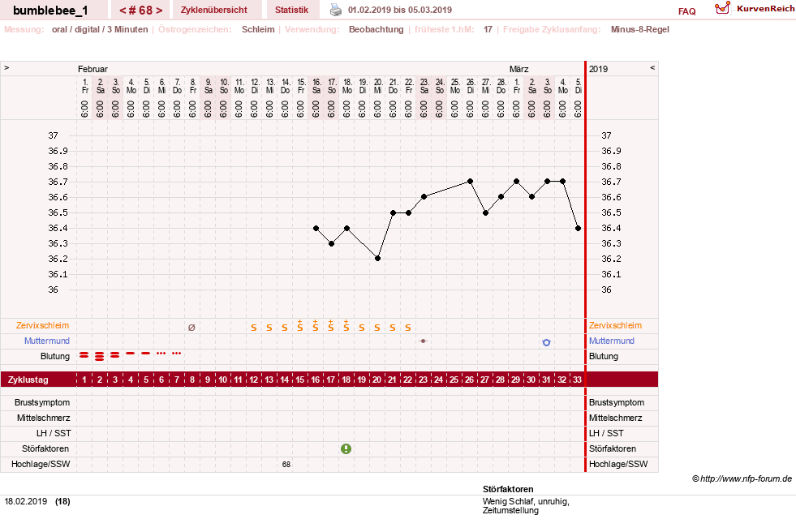The image size is (796, 532).
Task: Click the left Hochlage/SSW row label
Action: pos(41,464)
